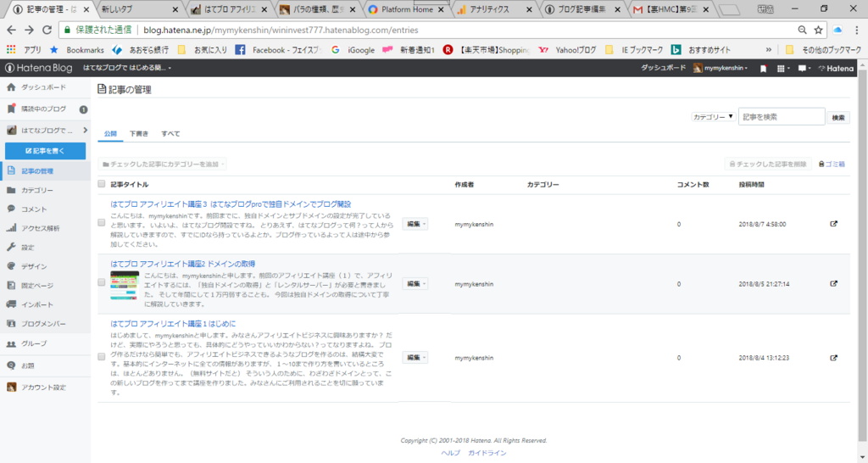Open design palette icon in sidebar
868x463 pixels.
tap(11, 265)
